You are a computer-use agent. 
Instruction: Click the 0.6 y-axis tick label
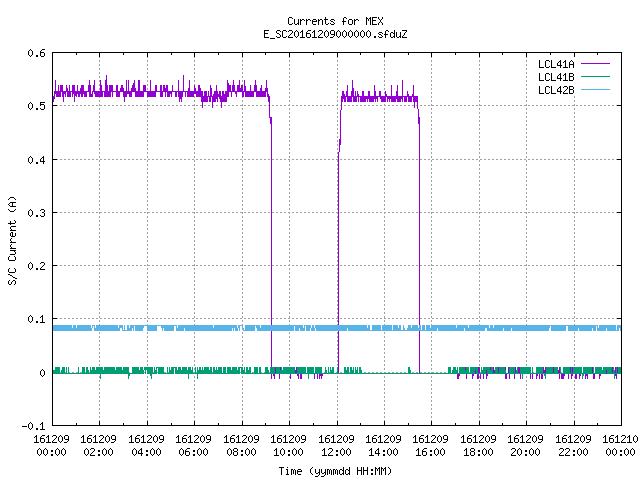point(36,53)
